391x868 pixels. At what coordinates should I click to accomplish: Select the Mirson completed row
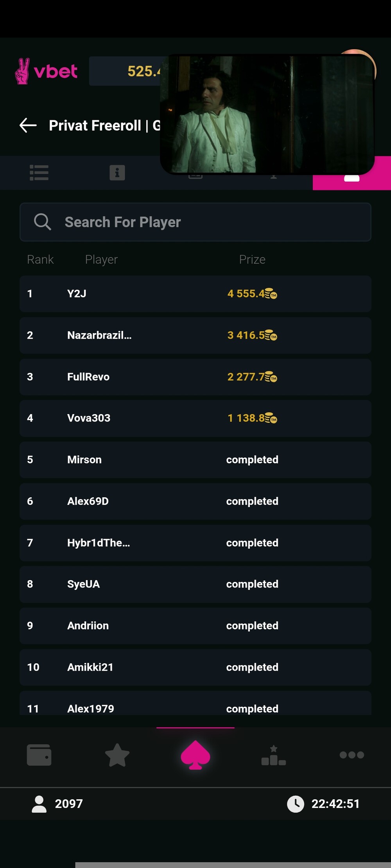pyautogui.click(x=195, y=460)
